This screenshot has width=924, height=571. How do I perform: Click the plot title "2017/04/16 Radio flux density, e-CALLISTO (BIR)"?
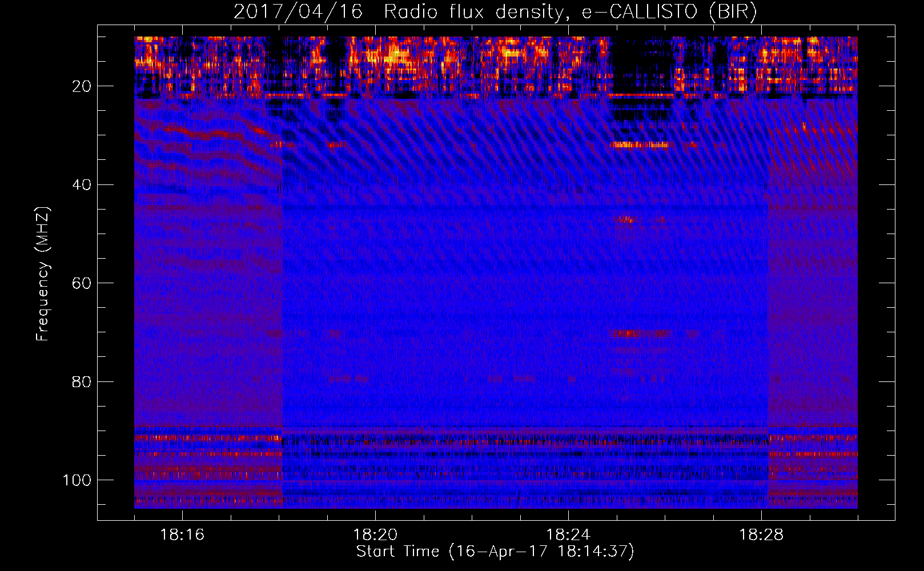pos(495,12)
